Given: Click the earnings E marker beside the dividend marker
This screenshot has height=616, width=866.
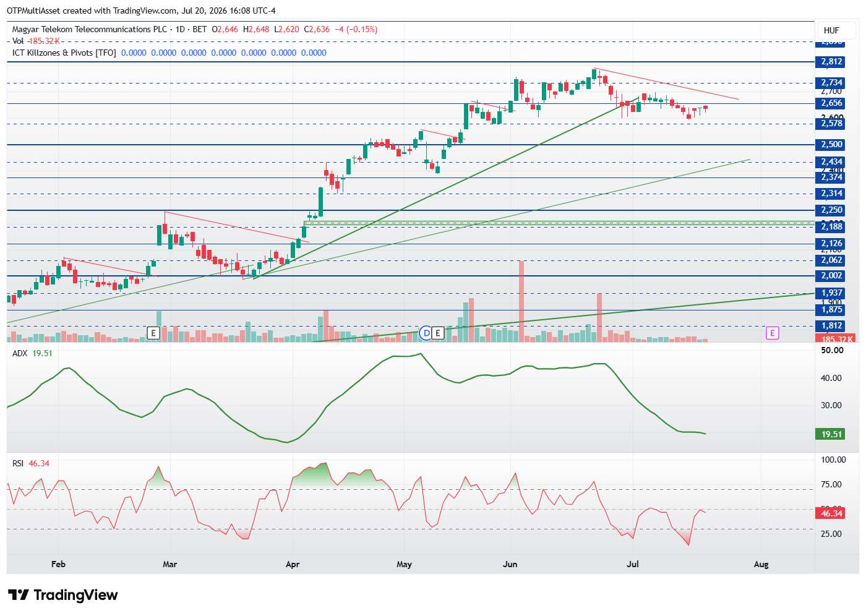Looking at the screenshot, I should point(438,333).
